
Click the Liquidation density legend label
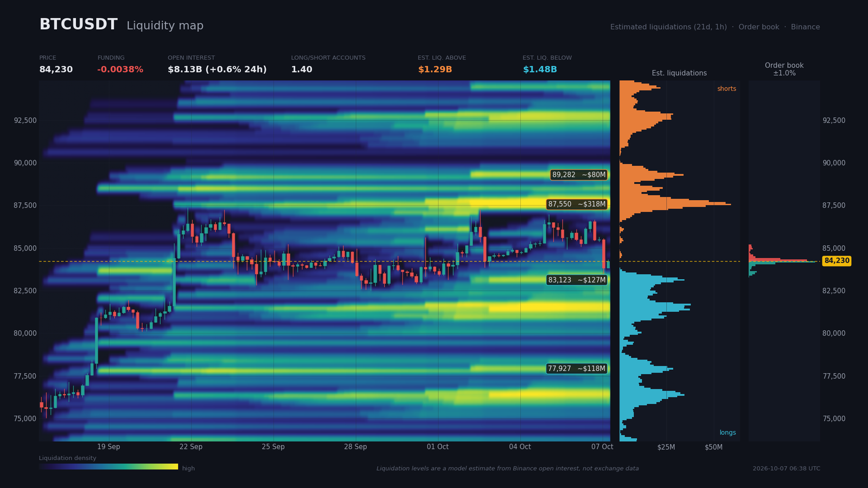coord(67,458)
